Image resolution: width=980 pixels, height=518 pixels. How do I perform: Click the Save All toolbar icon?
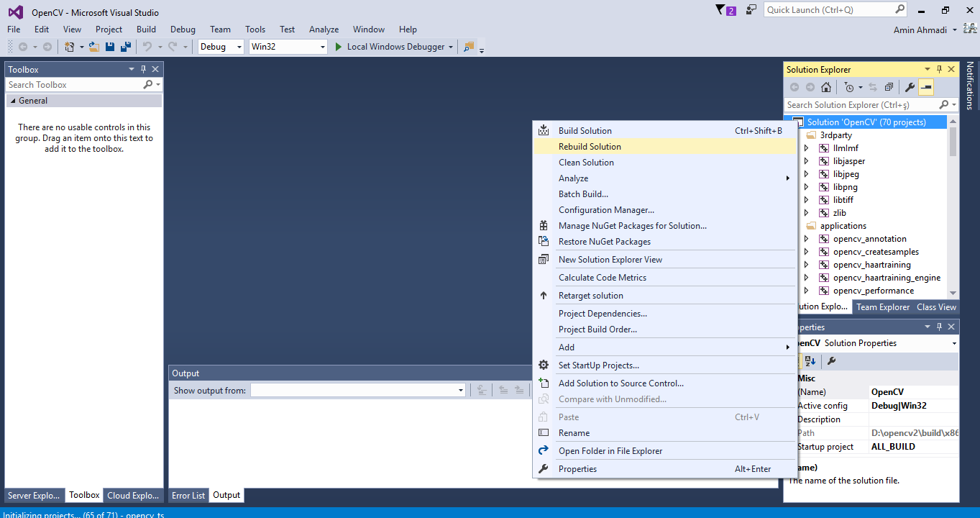[x=126, y=47]
